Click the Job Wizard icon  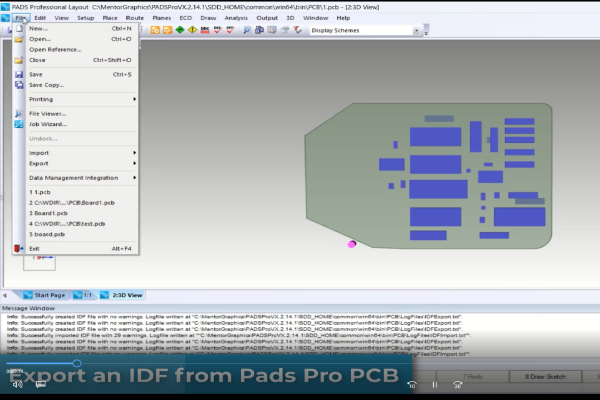19,124
